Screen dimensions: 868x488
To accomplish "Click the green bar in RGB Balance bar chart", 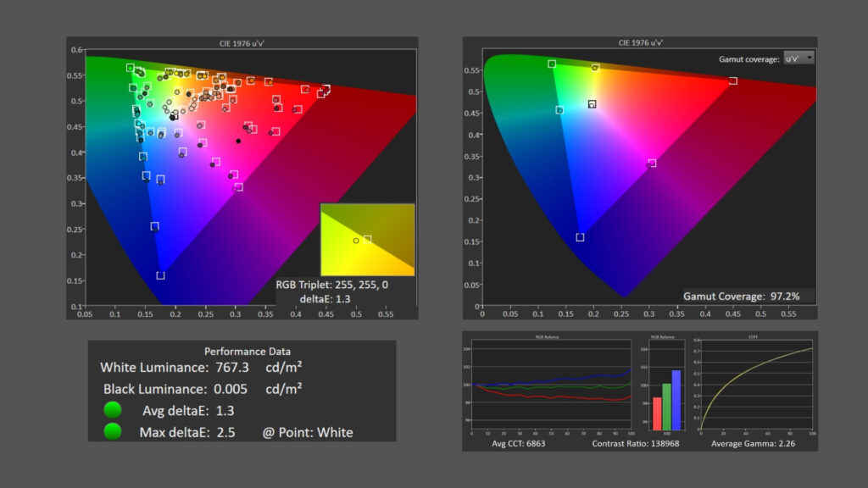I will click(x=666, y=406).
